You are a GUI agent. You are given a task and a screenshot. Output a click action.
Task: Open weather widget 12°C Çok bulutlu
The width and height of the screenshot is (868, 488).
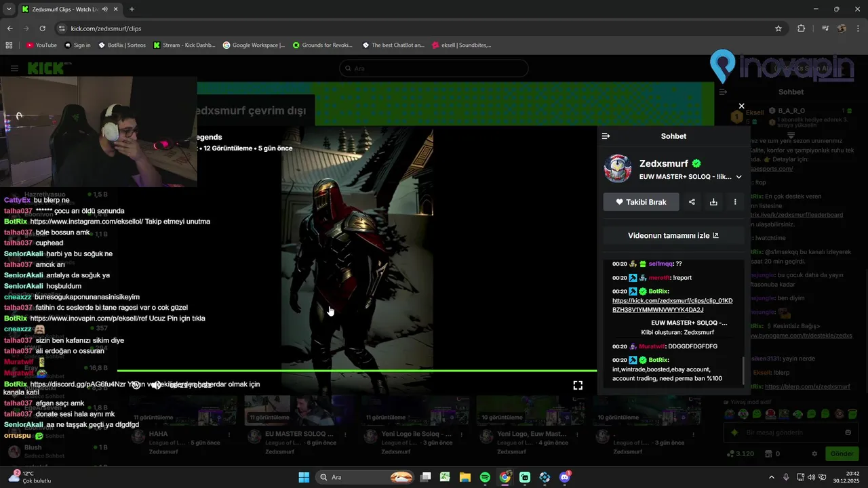(31, 477)
